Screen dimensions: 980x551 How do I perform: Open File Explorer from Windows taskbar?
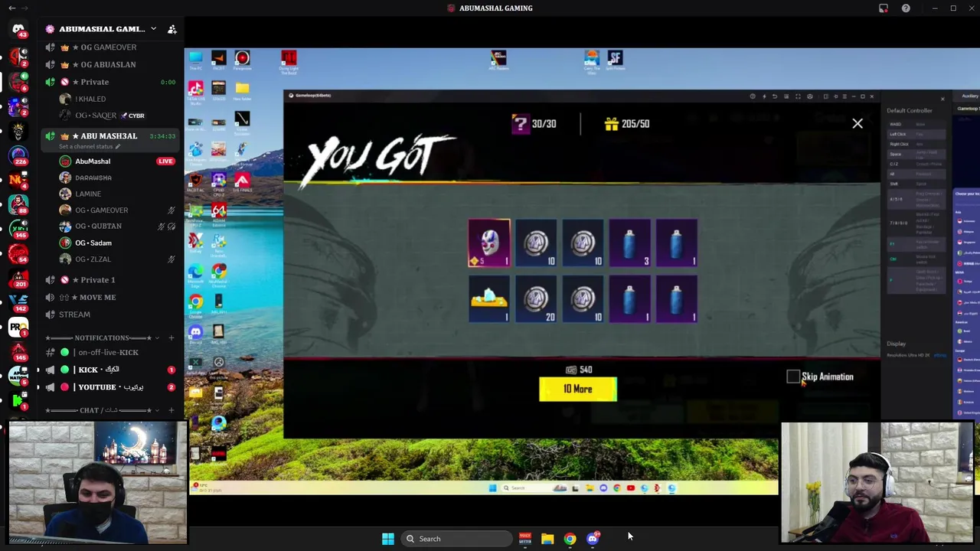click(547, 539)
